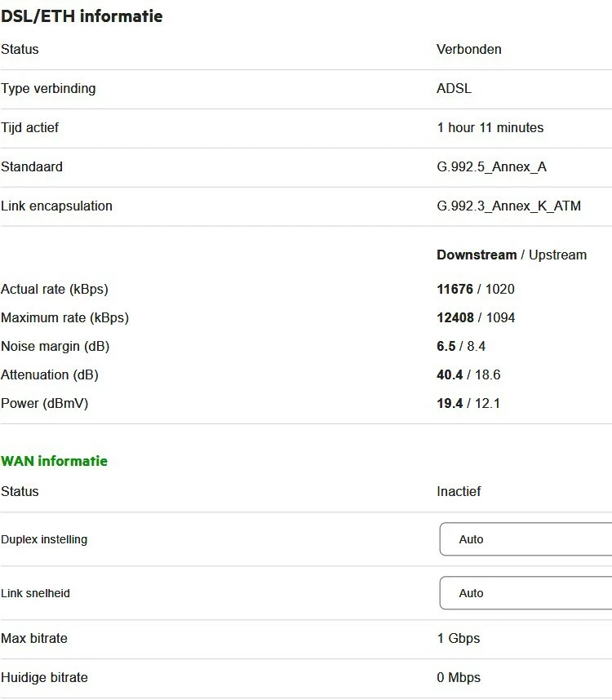Click the downstream actual rate 11676
Viewport: 612px width, 700px height.
pos(455,289)
